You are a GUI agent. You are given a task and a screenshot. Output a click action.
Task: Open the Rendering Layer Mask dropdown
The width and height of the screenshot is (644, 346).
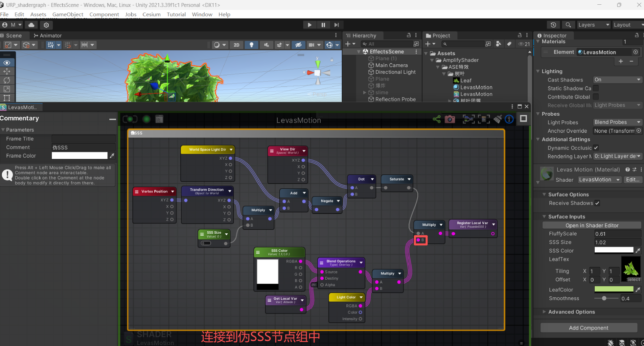(617, 156)
